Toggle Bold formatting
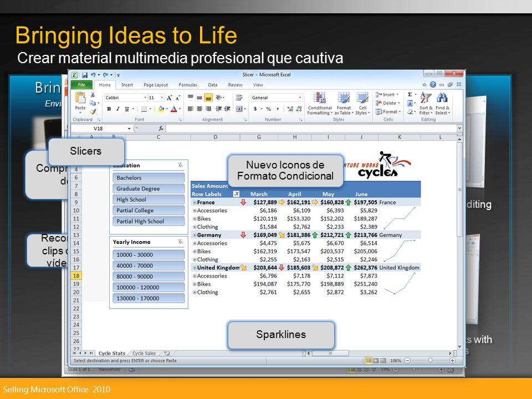532x399 pixels. click(x=109, y=109)
